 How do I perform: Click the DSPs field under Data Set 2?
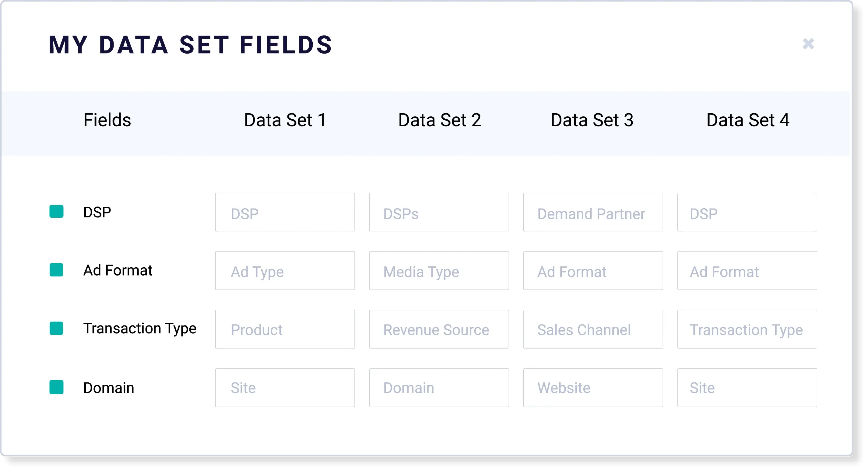(x=439, y=212)
